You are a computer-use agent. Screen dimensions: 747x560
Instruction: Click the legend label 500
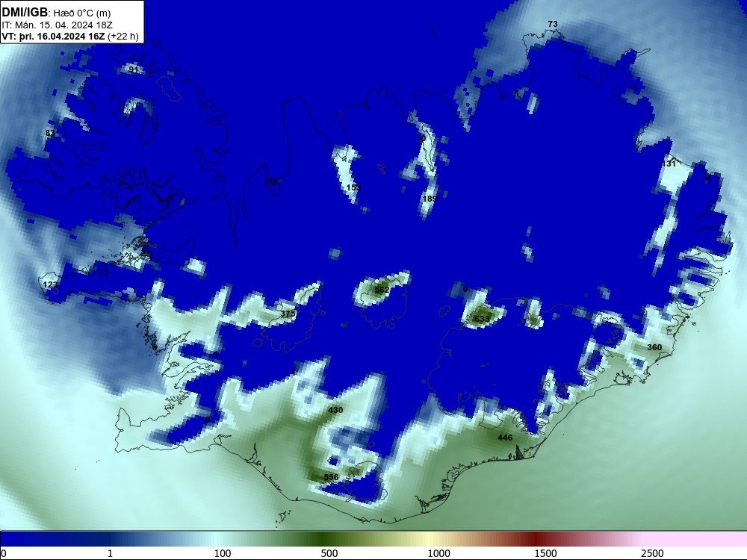click(329, 553)
